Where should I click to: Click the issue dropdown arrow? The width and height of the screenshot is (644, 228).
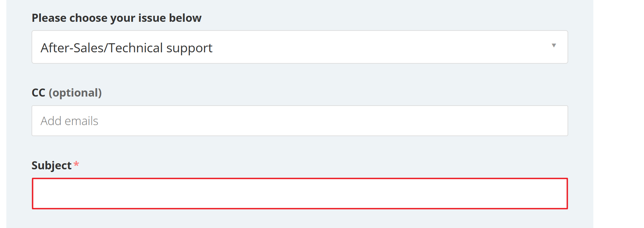(x=554, y=46)
